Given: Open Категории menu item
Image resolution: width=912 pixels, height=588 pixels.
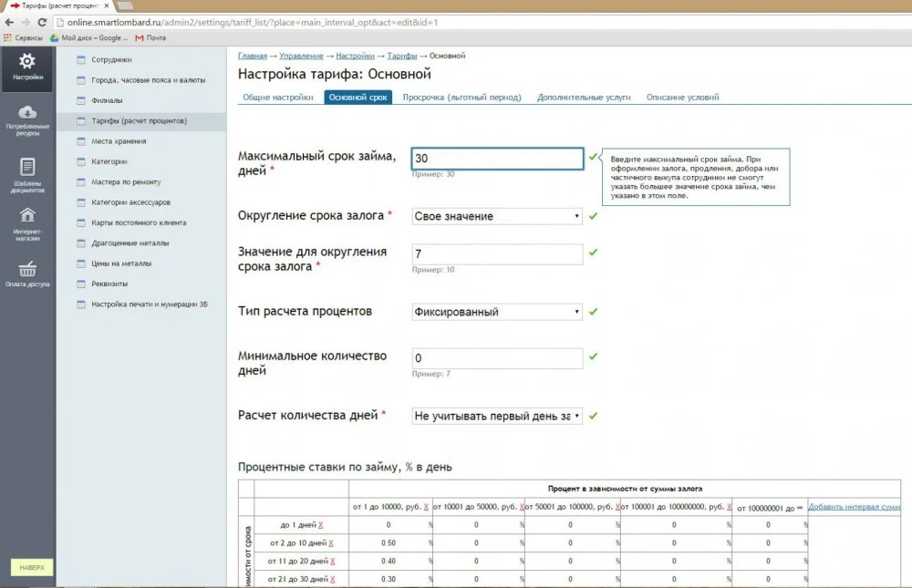Looking at the screenshot, I should pyautogui.click(x=109, y=161).
